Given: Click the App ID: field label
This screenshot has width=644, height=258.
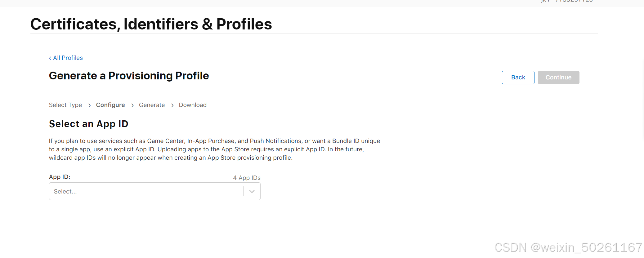Looking at the screenshot, I should pos(60,177).
